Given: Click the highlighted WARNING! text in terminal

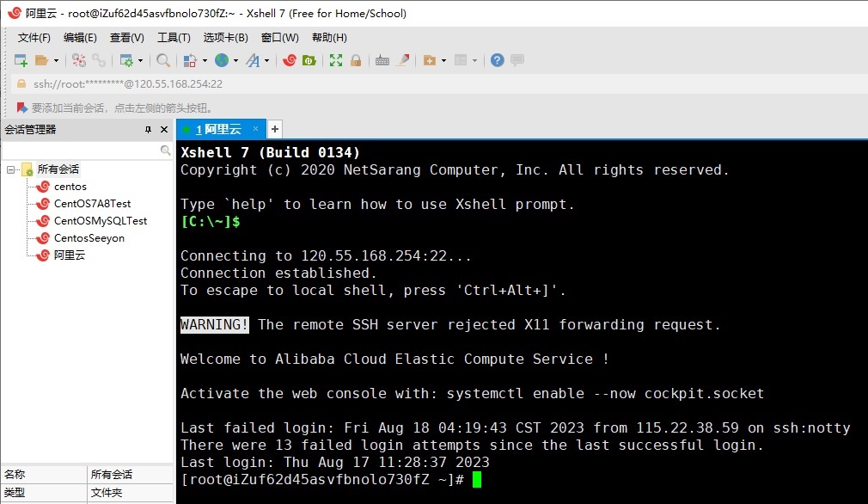Looking at the screenshot, I should [215, 324].
